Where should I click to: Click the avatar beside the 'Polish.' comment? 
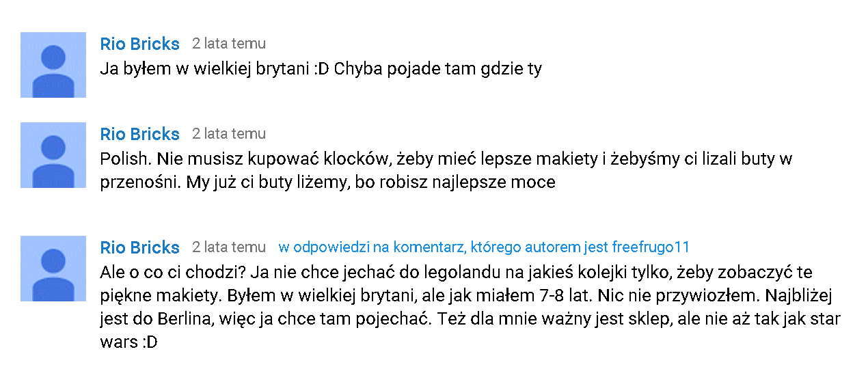[53, 155]
